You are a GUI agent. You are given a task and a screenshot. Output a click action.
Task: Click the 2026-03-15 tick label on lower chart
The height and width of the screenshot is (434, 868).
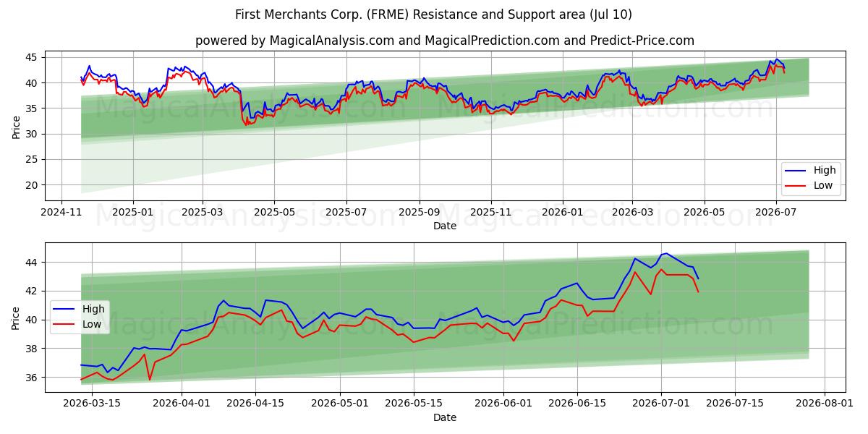pos(91,404)
